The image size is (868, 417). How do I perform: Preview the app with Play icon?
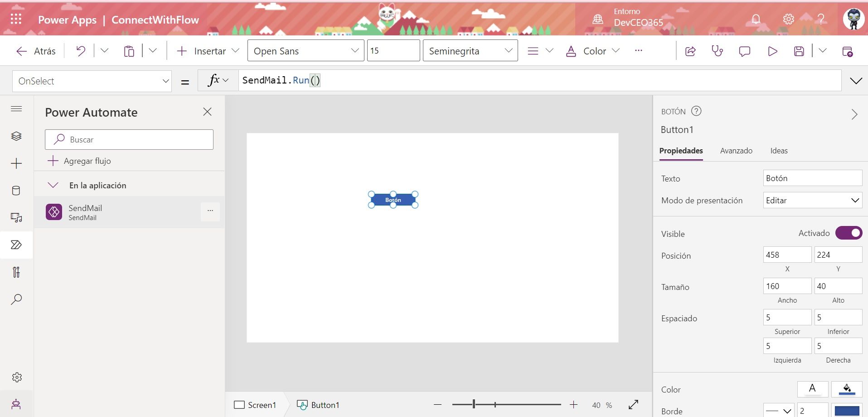[x=773, y=51]
